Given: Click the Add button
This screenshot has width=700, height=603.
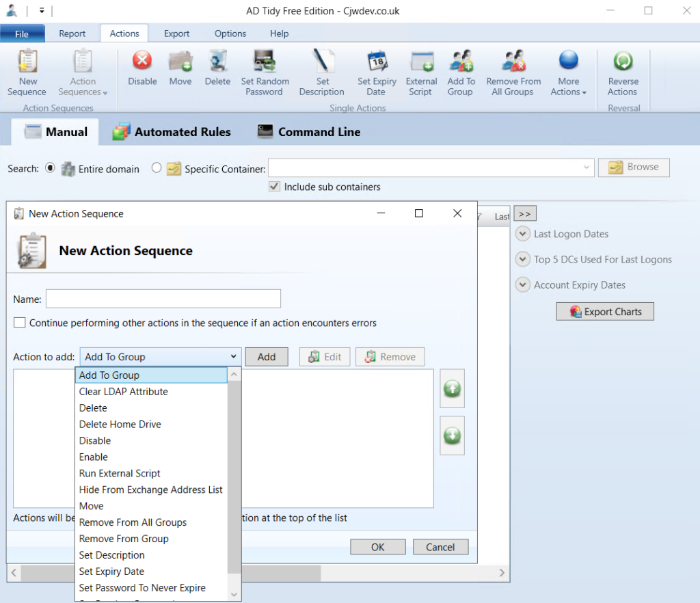Looking at the screenshot, I should (x=266, y=357).
